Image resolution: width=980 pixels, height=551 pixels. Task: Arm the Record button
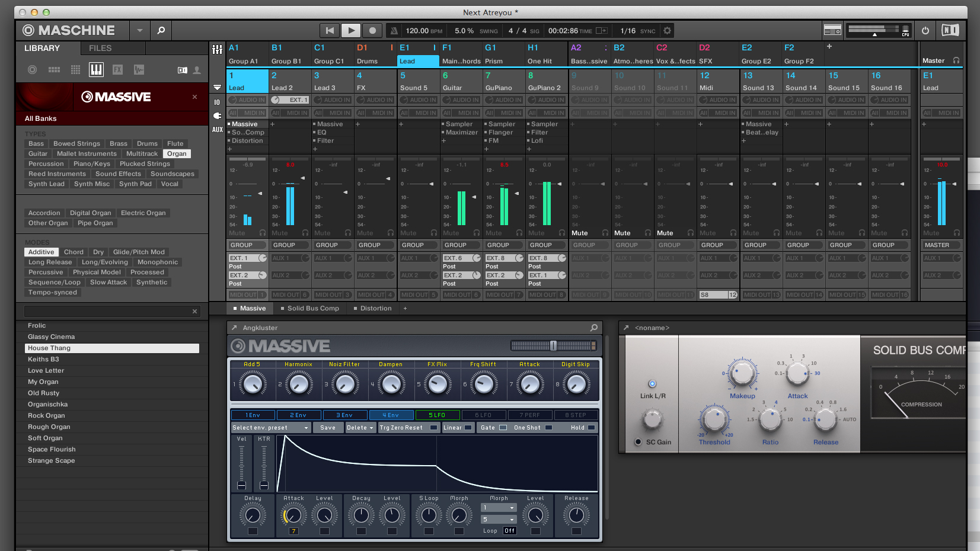[372, 30]
